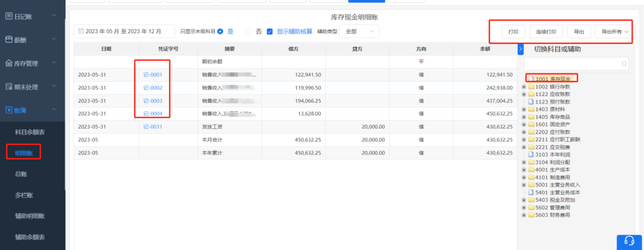Click 2202 应付账款 folder icon
The image size is (644, 250).
pos(531,132)
